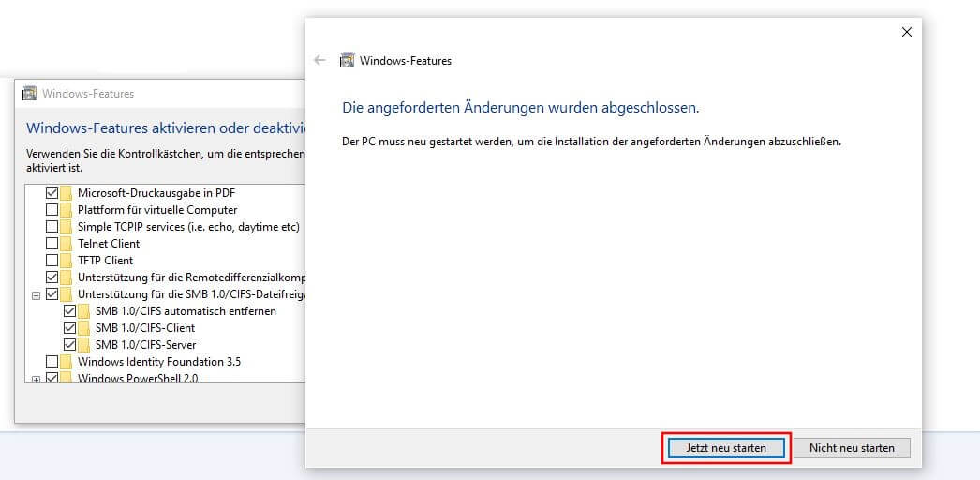The width and height of the screenshot is (980, 480).
Task: Click the Jetzt neu starten button
Action: click(x=725, y=447)
